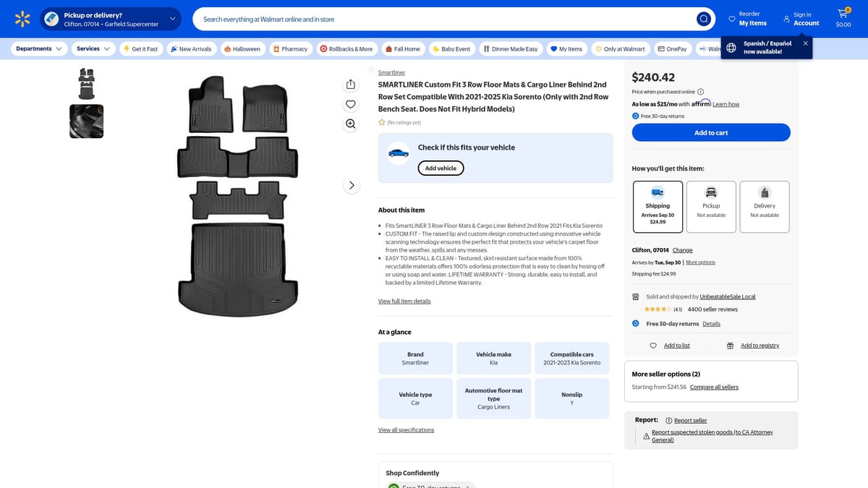
Task: Click the Walmart search input field
Action: tap(454, 19)
